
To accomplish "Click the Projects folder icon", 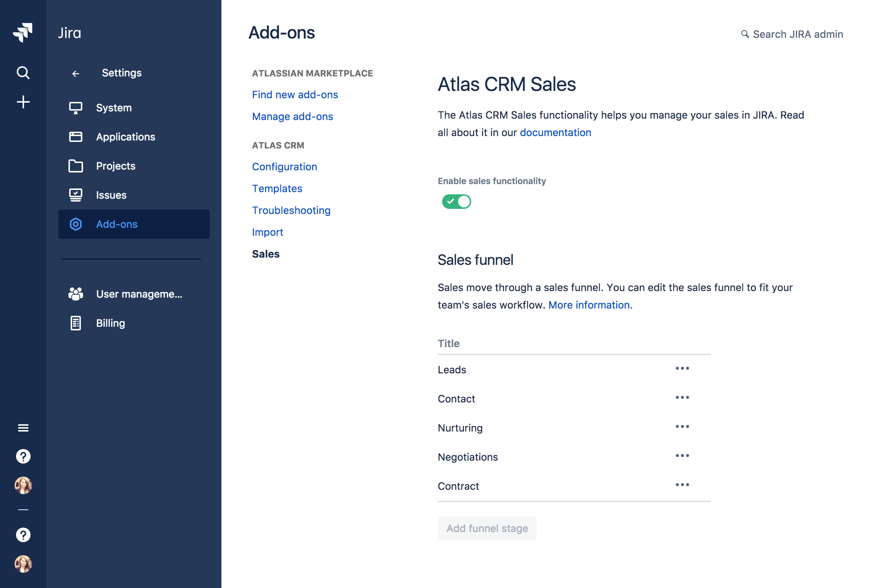I will (75, 166).
